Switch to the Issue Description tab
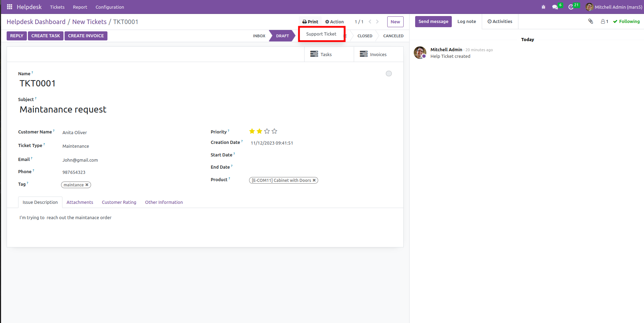The height and width of the screenshot is (323, 644). [40, 202]
